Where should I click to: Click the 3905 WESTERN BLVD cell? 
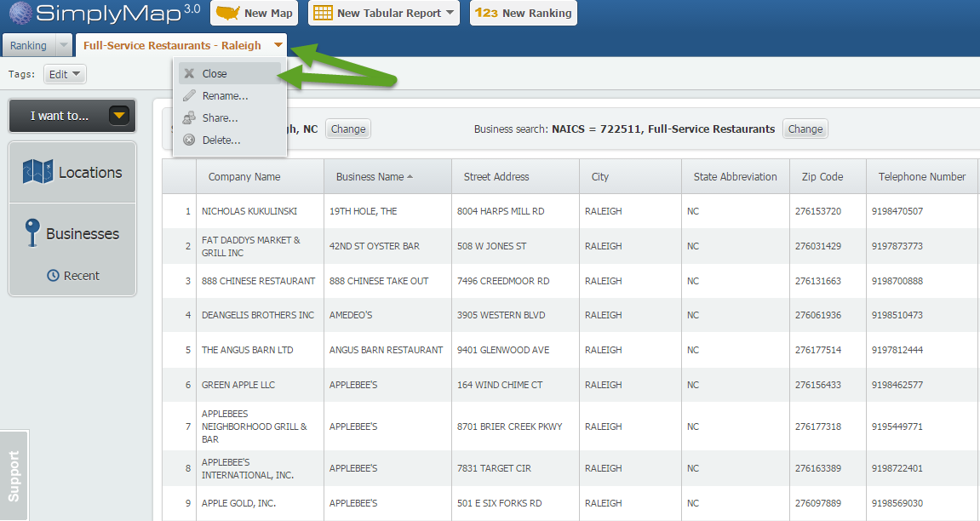516,315
